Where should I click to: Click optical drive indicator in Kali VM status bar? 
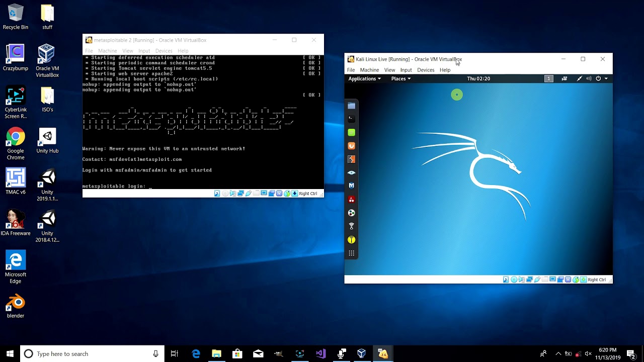click(x=514, y=280)
